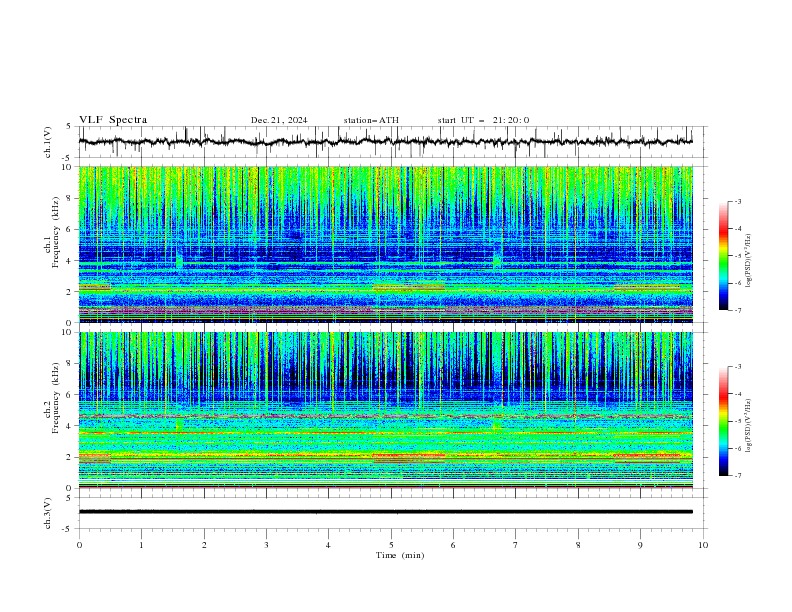The height and width of the screenshot is (612, 792).
Task: Select the "Time (min)" axis title
Action: point(400,555)
